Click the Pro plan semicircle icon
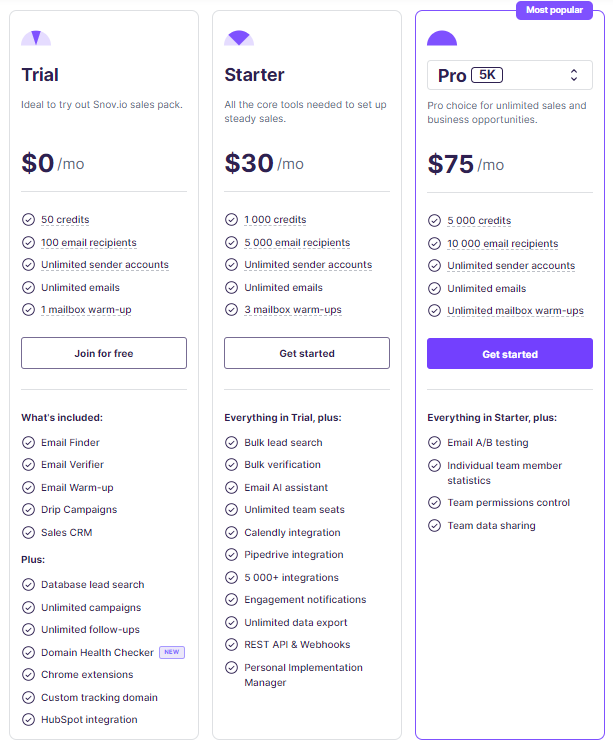Viewport: 613px width, 752px height. [x=442, y=38]
